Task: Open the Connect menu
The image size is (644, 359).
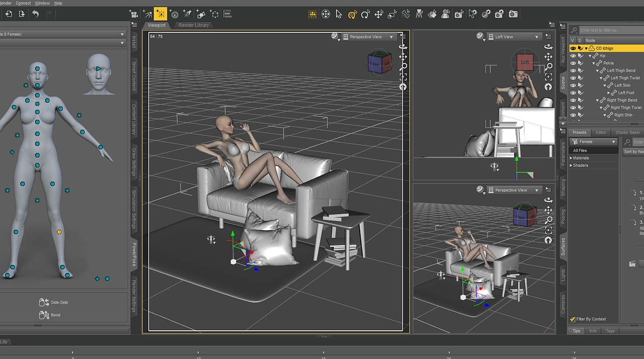Action: coord(23,3)
